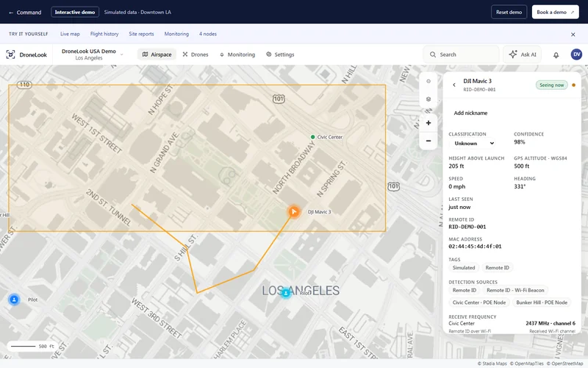The width and height of the screenshot is (588, 368).
Task: Open the DV user avatar menu
Action: (x=576, y=54)
